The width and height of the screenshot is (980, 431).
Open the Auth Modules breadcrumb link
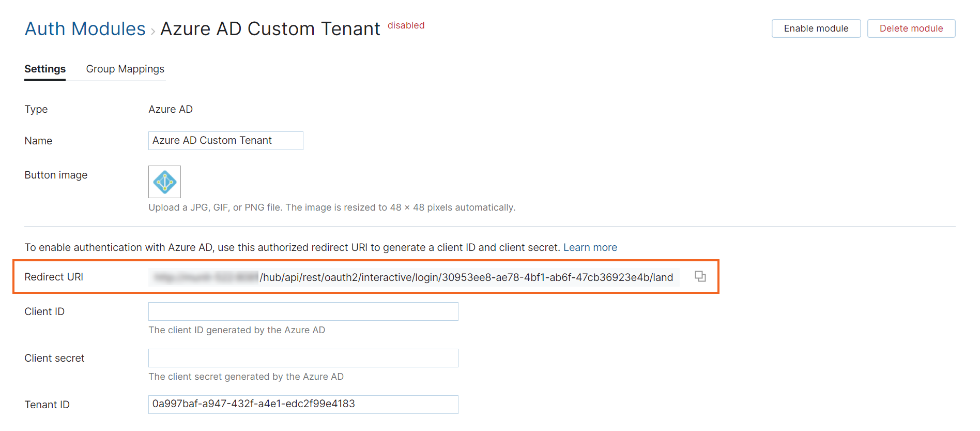click(x=84, y=28)
